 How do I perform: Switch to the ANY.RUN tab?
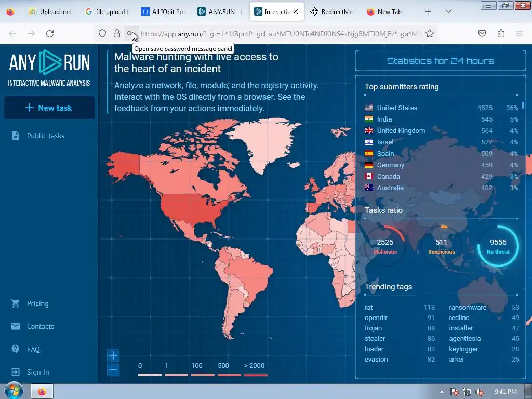[x=220, y=12]
